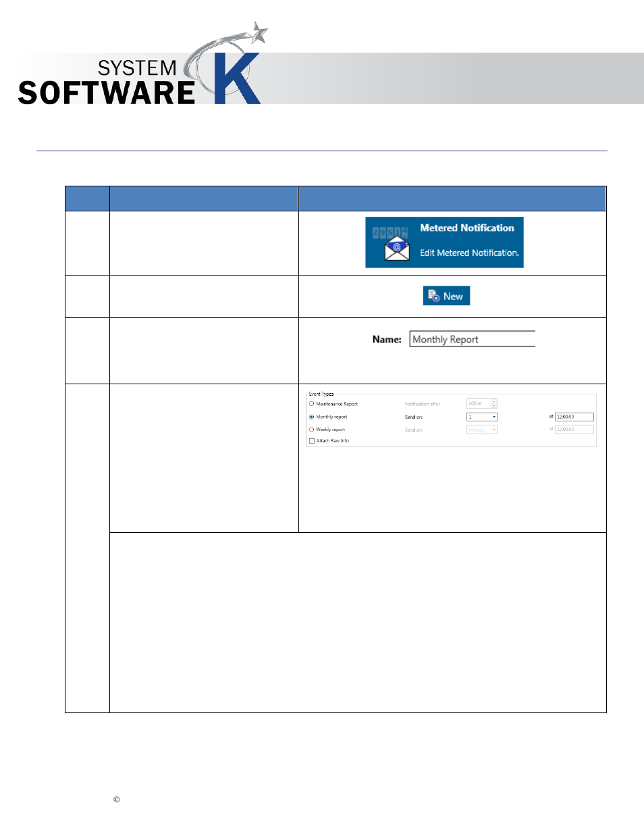This screenshot has width=644, height=834.
Task: Click the New button
Action: pos(446,296)
